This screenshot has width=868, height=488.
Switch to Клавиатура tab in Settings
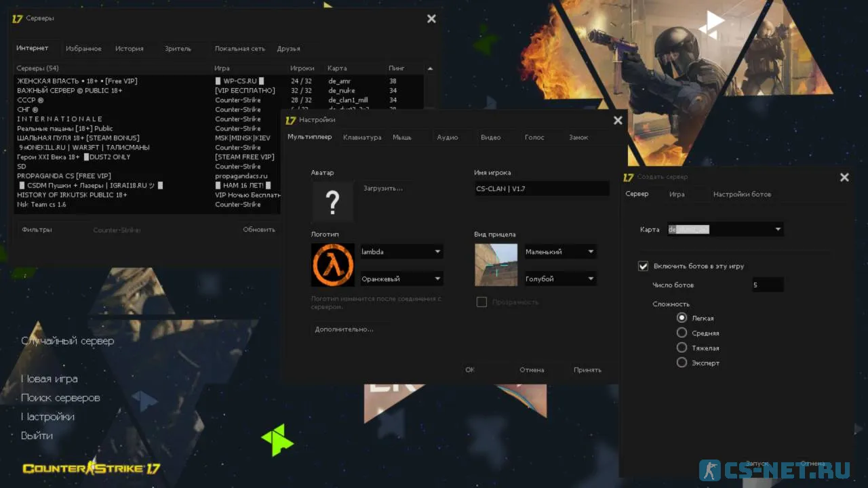pyautogui.click(x=362, y=138)
